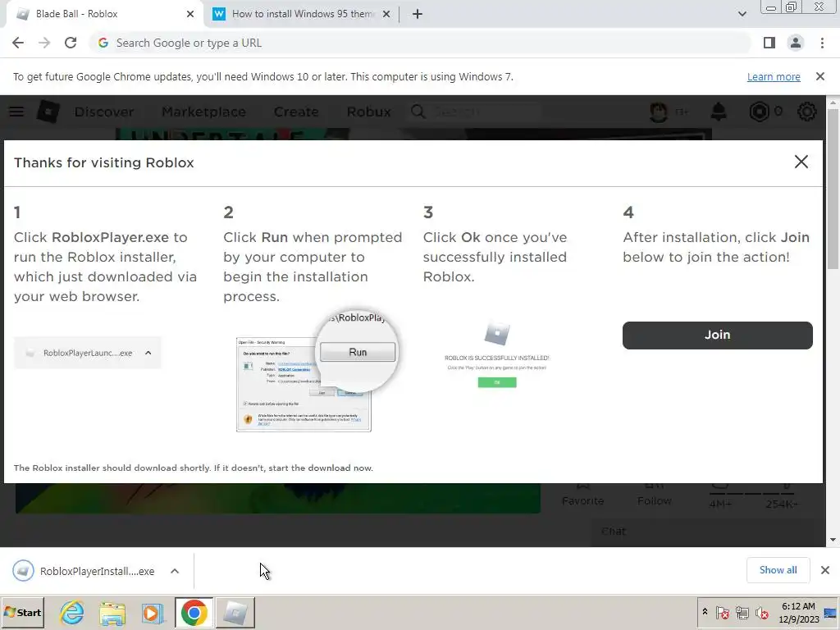Image resolution: width=840 pixels, height=630 pixels.
Task: Launch Internet Explorer from taskbar
Action: click(72, 612)
